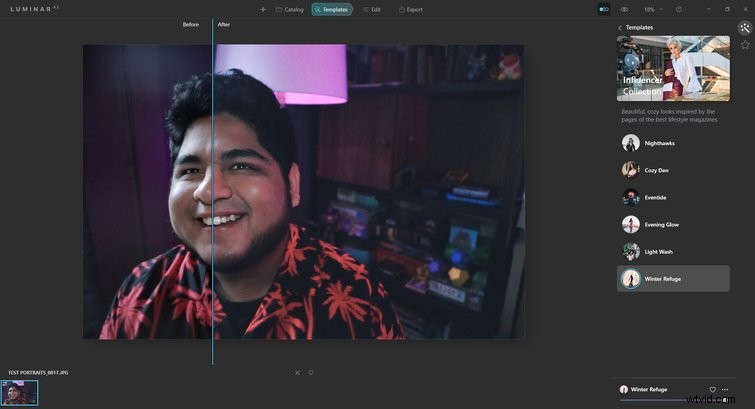
Task: Click the Light Wash thumbnail icon
Action: [x=630, y=251]
